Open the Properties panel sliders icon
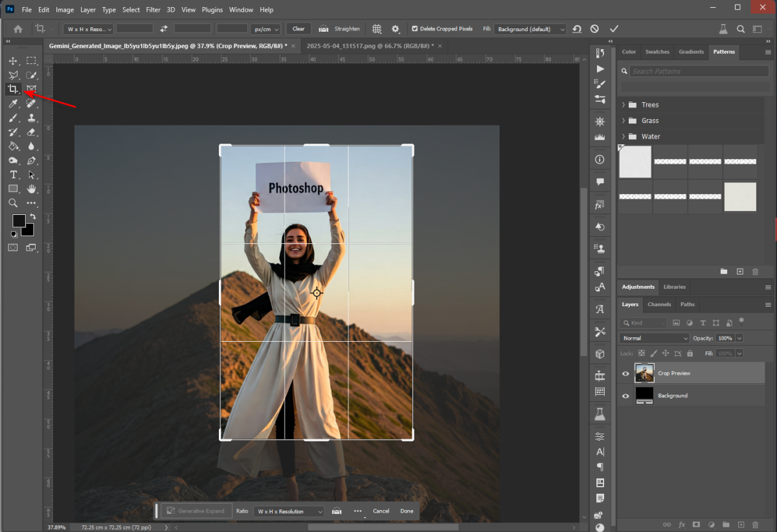 [x=600, y=436]
